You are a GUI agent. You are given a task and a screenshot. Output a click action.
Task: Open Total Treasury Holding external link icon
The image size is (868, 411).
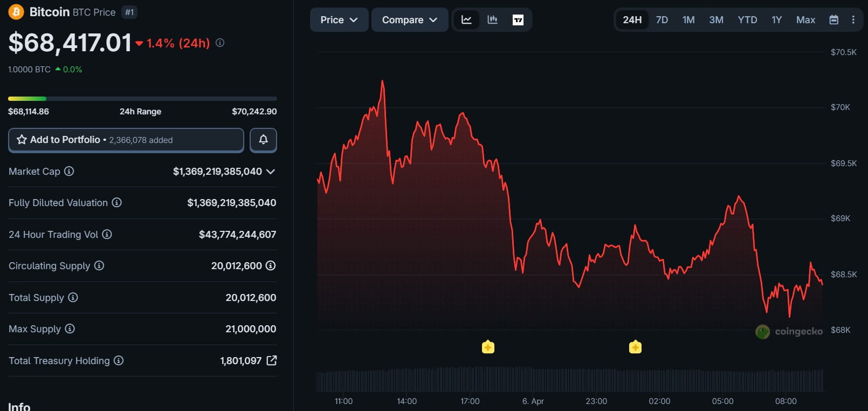[x=272, y=360]
